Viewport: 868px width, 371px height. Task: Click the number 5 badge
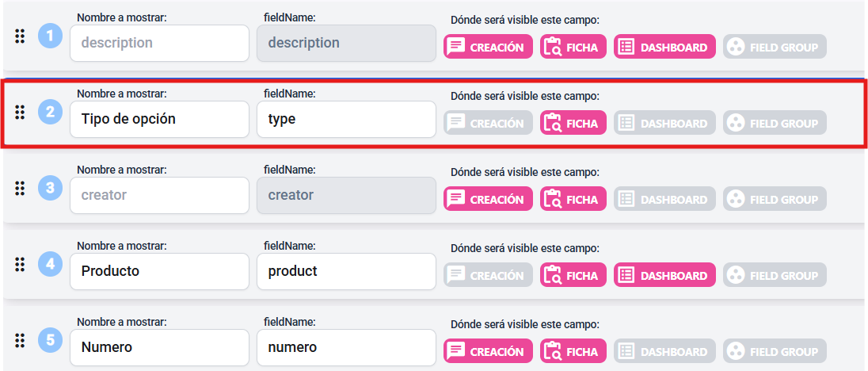[x=50, y=341]
